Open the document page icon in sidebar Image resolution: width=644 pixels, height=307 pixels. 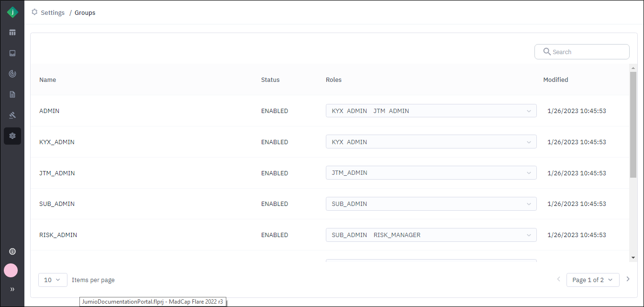[x=12, y=94]
